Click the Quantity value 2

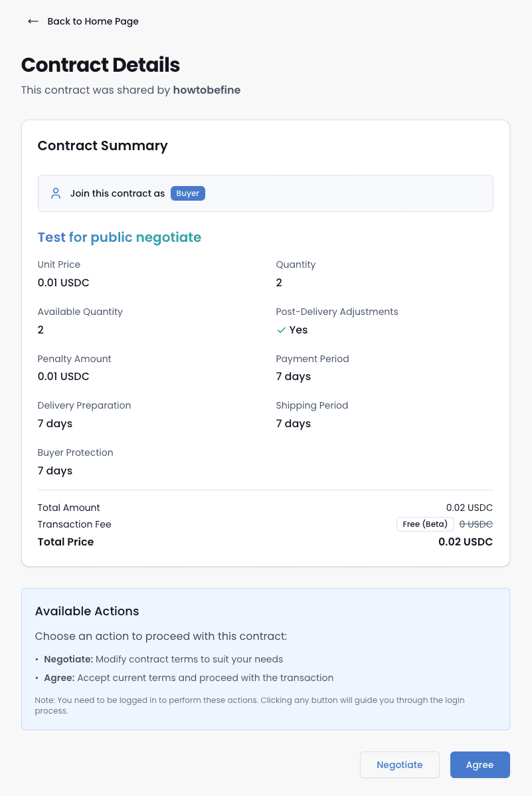(x=278, y=282)
